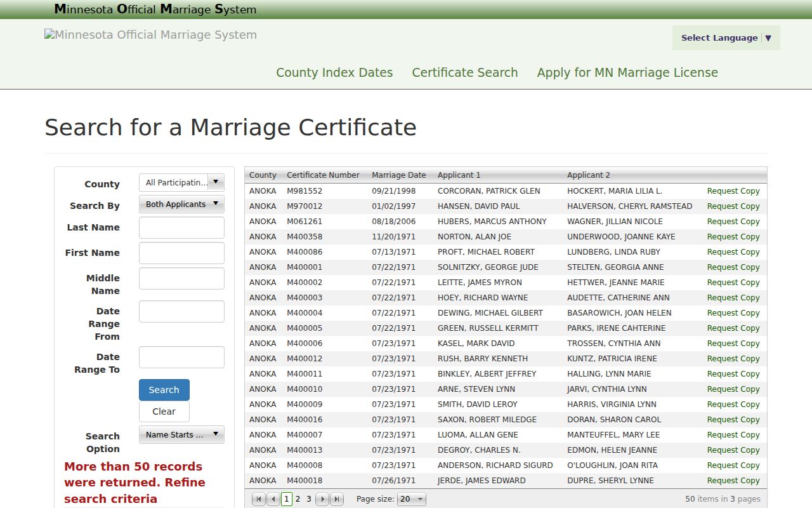812x508 pixels.
Task: Jump to last results page
Action: (x=337, y=499)
